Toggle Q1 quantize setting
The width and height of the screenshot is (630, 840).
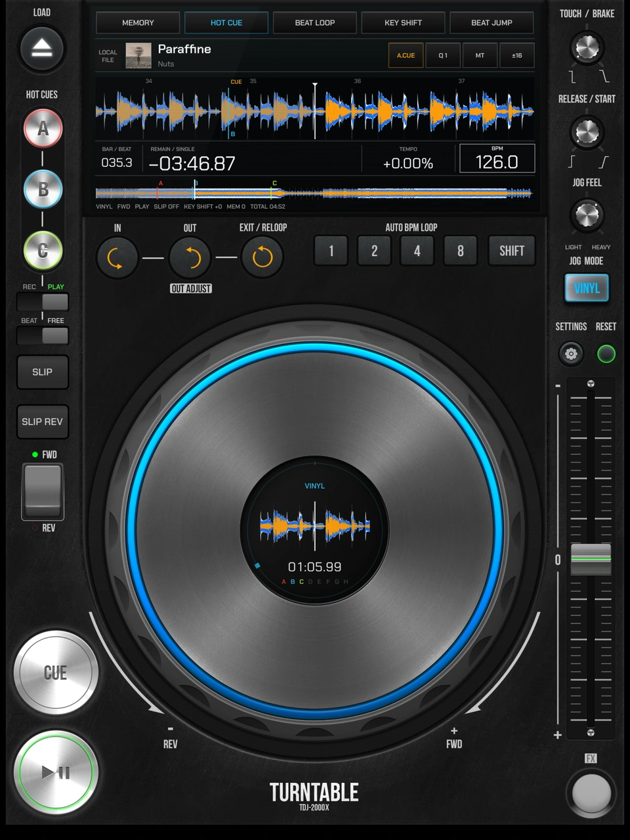tap(443, 56)
